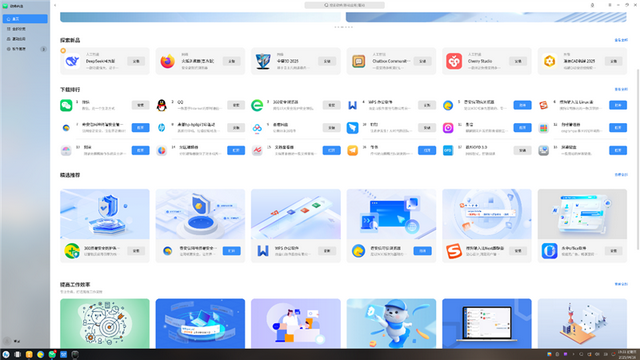Focus the search box at the top

click(x=344, y=5)
